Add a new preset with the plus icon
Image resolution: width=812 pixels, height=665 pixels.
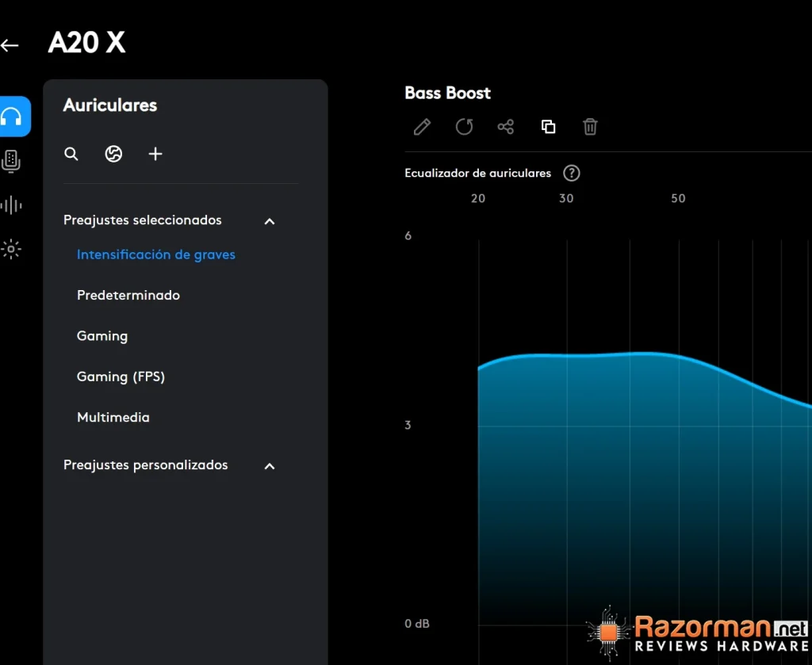point(155,154)
